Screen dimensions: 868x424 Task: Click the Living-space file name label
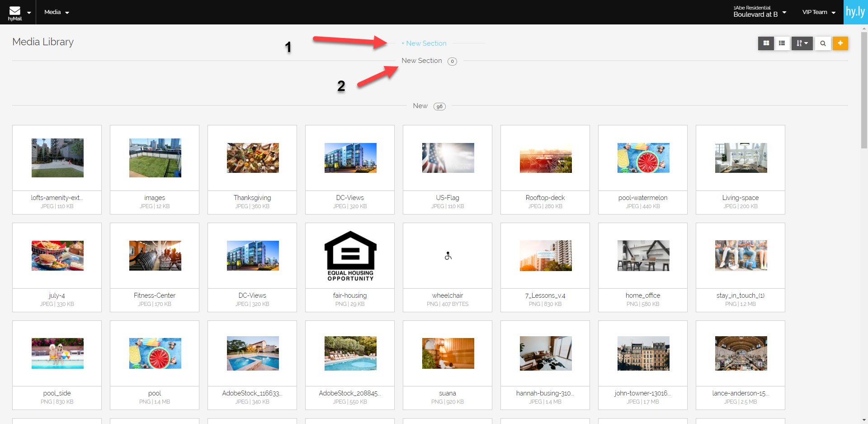(x=741, y=198)
